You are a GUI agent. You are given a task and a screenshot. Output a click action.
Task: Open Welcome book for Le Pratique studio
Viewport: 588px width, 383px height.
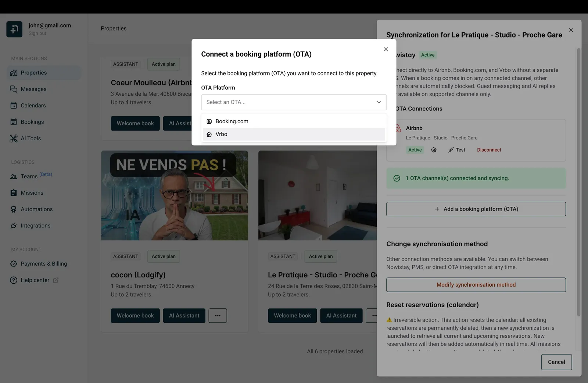pyautogui.click(x=293, y=316)
